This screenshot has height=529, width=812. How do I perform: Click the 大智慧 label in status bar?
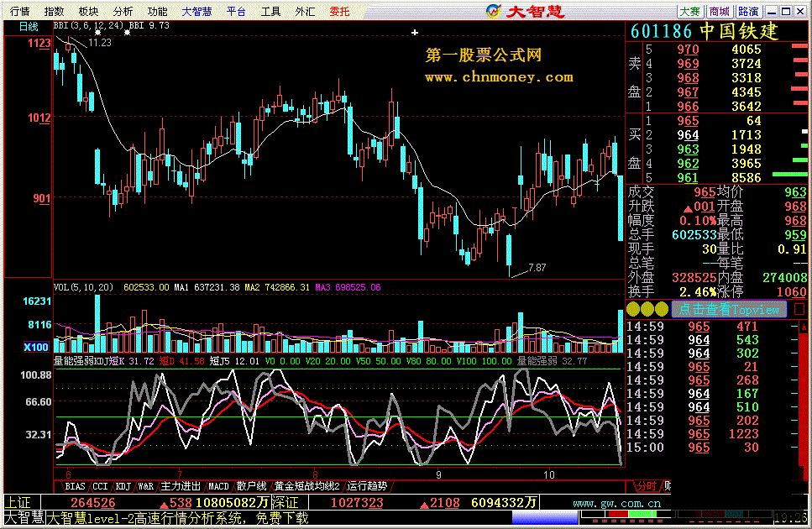pos(24,517)
